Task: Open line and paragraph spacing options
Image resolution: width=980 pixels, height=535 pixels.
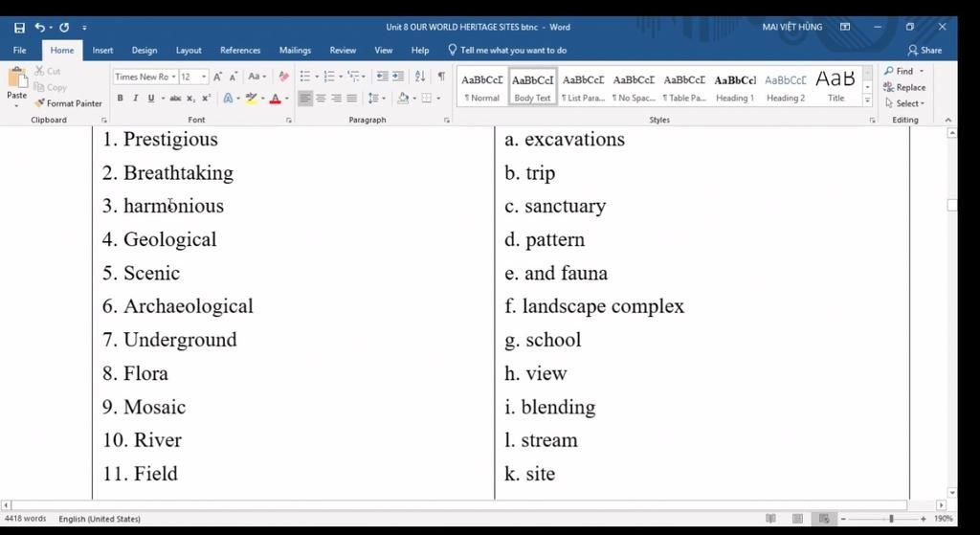Action: 375,99
